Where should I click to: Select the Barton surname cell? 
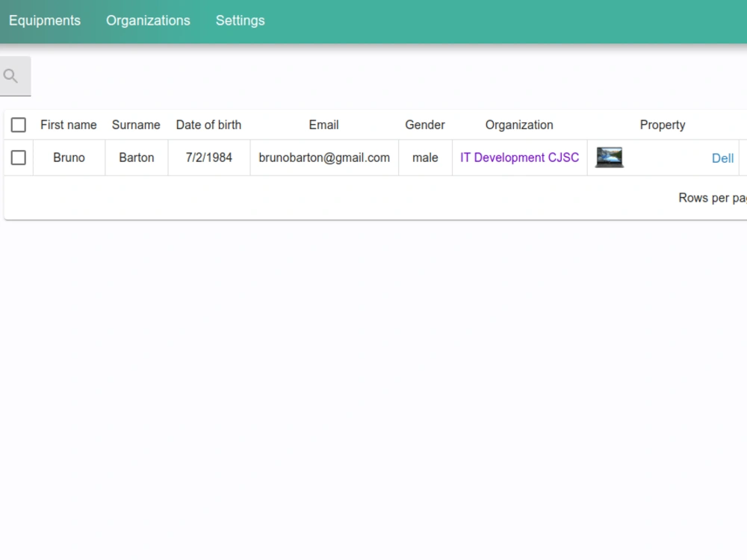click(137, 158)
